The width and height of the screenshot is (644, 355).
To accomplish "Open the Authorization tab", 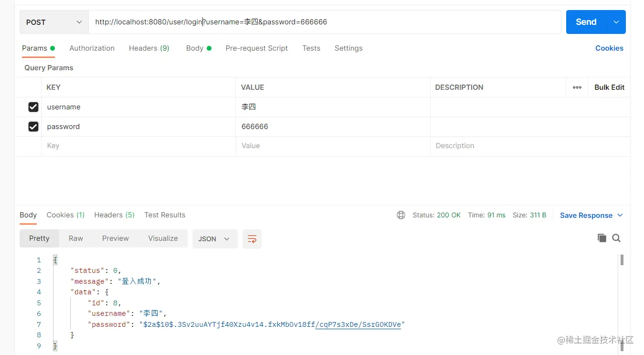I will [x=92, y=48].
